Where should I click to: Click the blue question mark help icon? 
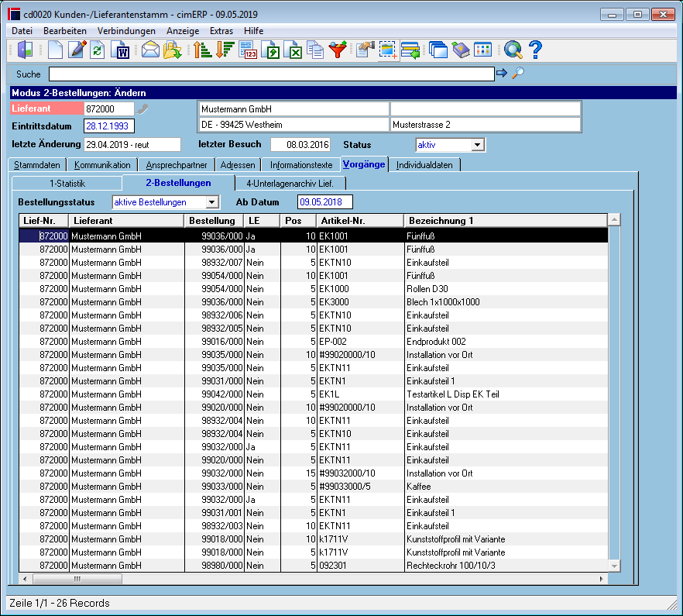coord(535,50)
